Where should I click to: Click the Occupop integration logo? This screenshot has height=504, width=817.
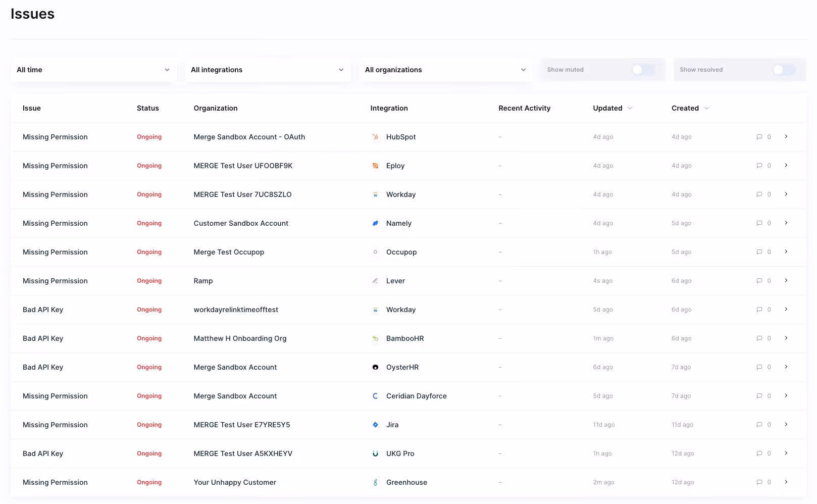point(375,252)
